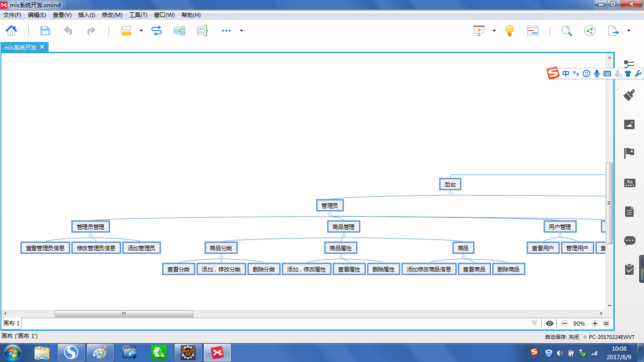The width and height of the screenshot is (644, 362).
Task: Open the Comments panel in the sidebar
Action: [629, 240]
